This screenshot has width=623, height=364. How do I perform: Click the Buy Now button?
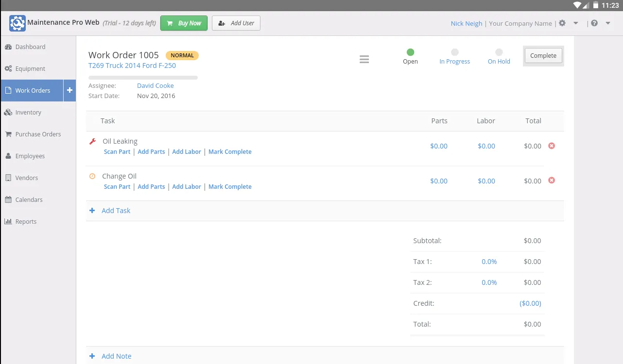184,23
